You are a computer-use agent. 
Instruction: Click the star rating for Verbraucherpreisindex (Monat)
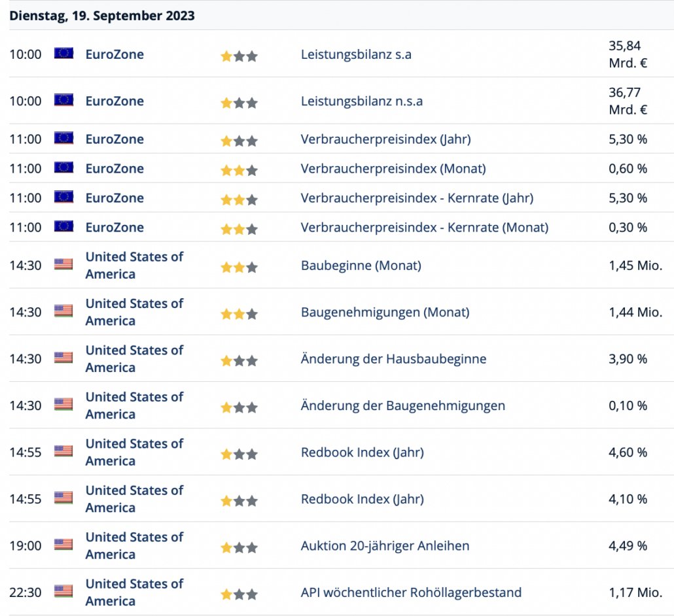[x=239, y=171]
